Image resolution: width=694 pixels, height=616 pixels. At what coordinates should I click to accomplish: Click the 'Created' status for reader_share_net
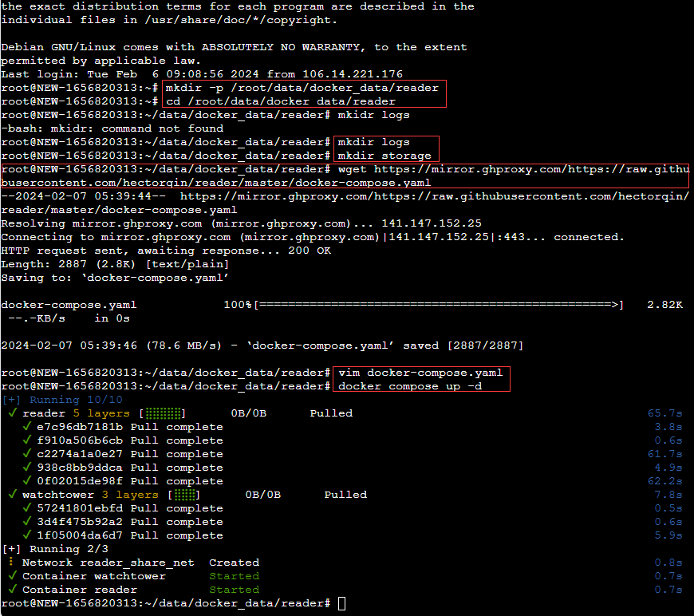click(234, 563)
